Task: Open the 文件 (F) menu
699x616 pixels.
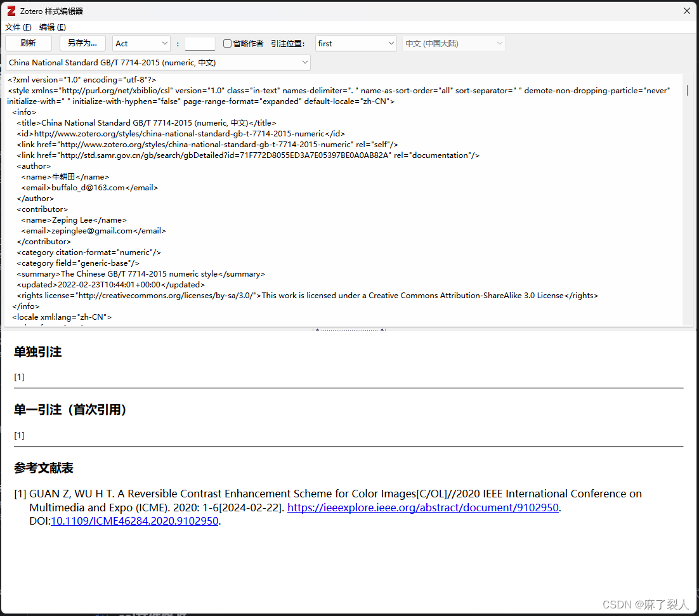Action: [18, 27]
